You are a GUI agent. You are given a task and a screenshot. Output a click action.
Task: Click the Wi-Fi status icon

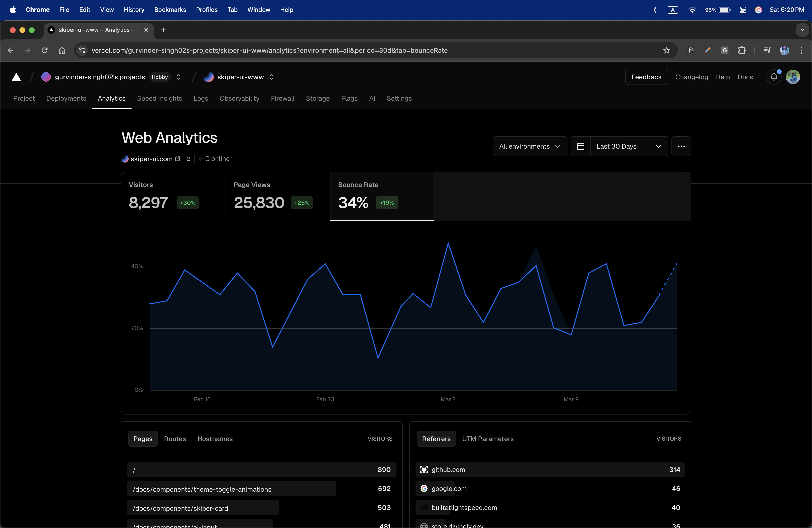click(x=692, y=10)
